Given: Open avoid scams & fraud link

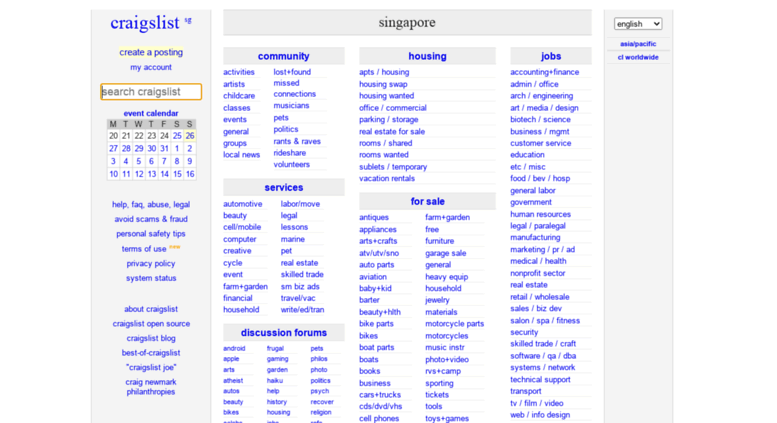Looking at the screenshot, I should pos(151,219).
